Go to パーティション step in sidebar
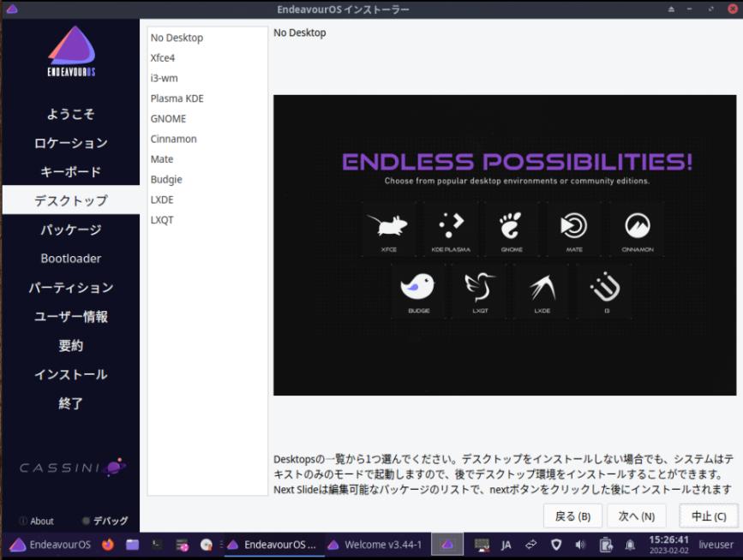 click(x=71, y=288)
